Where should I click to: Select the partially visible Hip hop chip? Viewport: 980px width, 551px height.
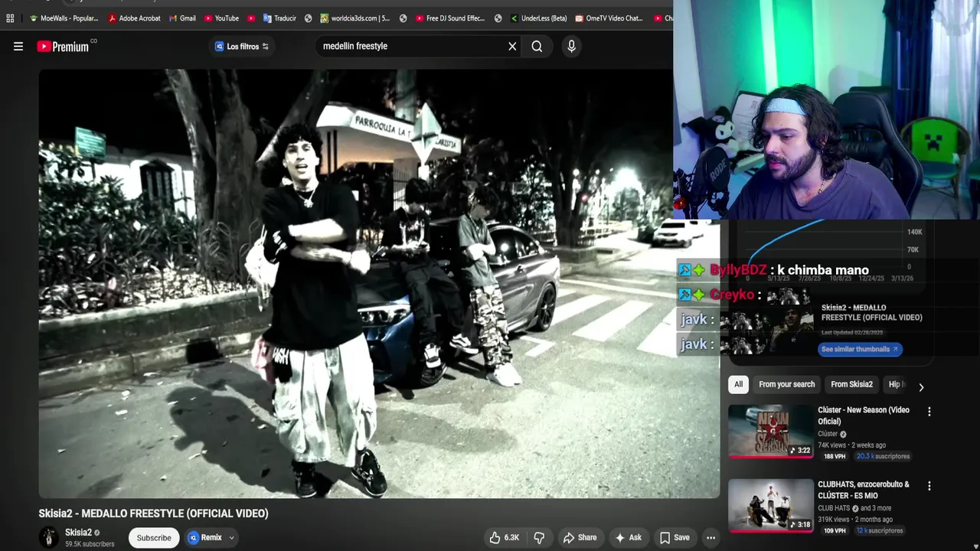point(896,384)
